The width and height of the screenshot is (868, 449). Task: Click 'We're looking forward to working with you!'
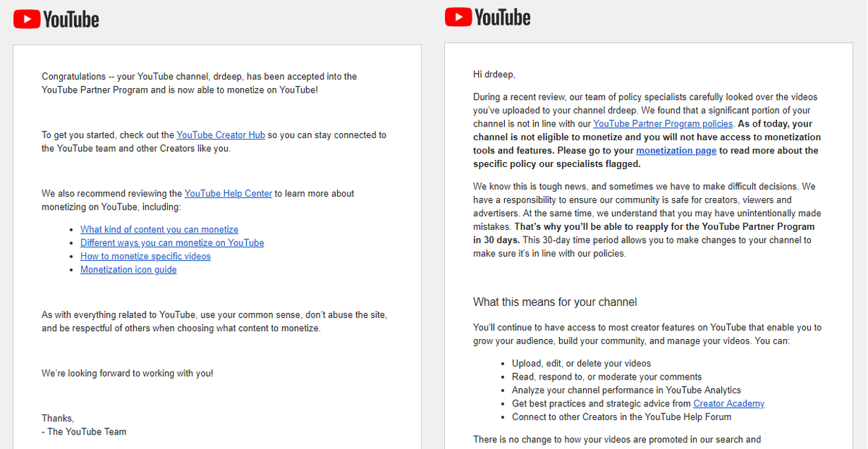pyautogui.click(x=127, y=374)
